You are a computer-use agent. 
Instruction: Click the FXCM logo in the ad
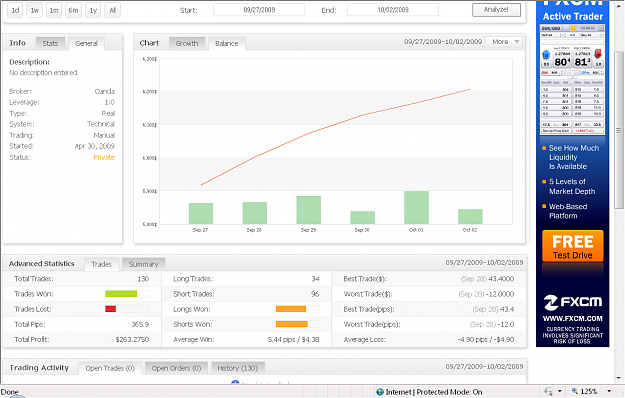[x=573, y=302]
